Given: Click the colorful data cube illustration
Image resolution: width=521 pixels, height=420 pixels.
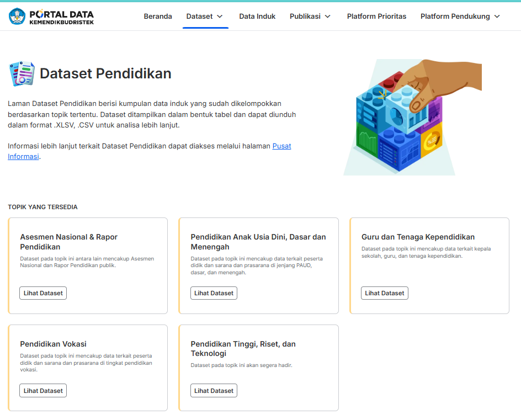Looking at the screenshot, I should coord(412,118).
